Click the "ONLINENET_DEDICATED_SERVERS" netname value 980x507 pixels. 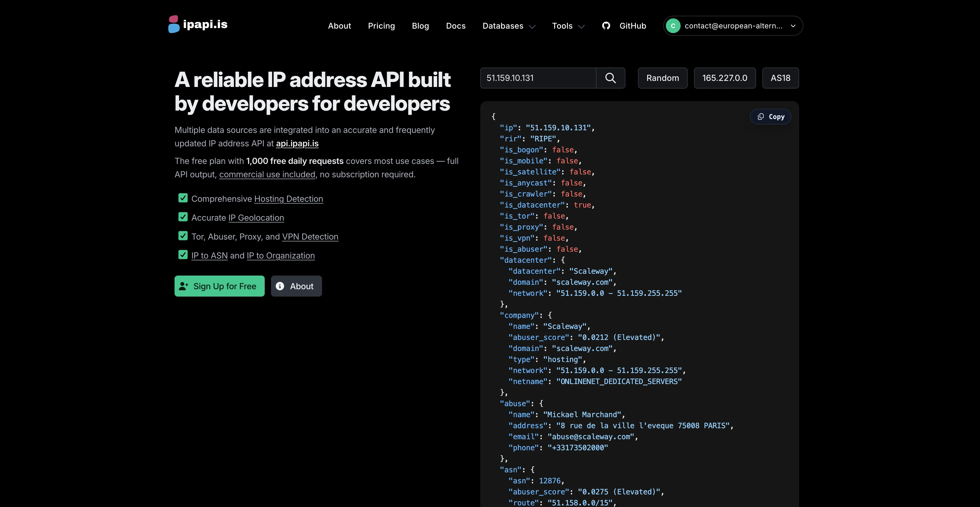coord(619,381)
